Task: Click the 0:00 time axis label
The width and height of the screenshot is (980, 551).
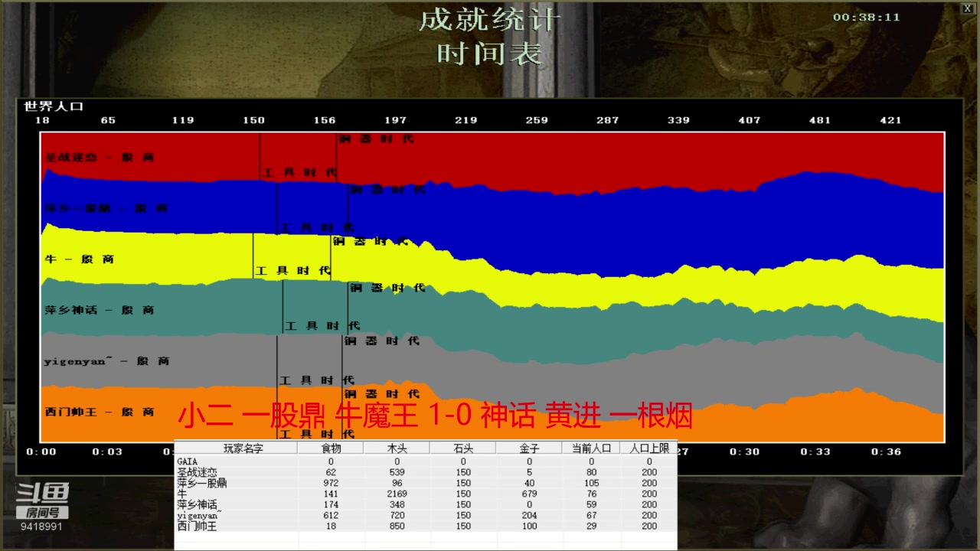Action: [41, 452]
